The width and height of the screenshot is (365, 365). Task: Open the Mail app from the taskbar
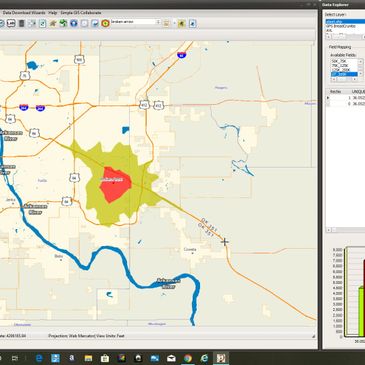(x=171, y=358)
